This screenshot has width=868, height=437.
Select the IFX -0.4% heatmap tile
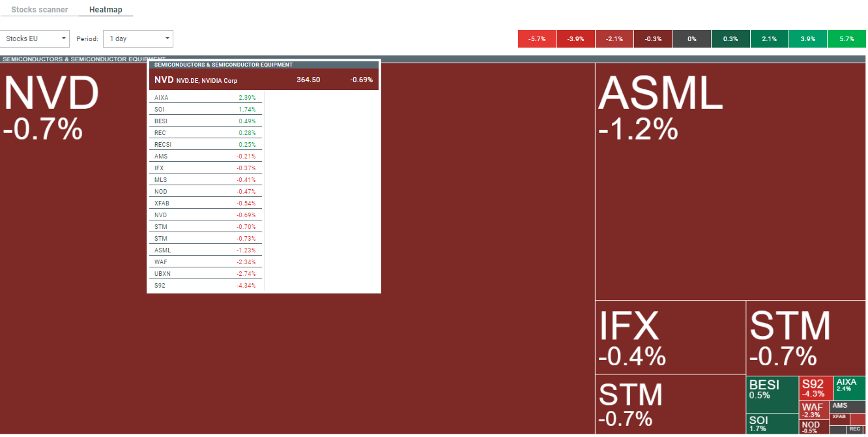[x=671, y=337]
